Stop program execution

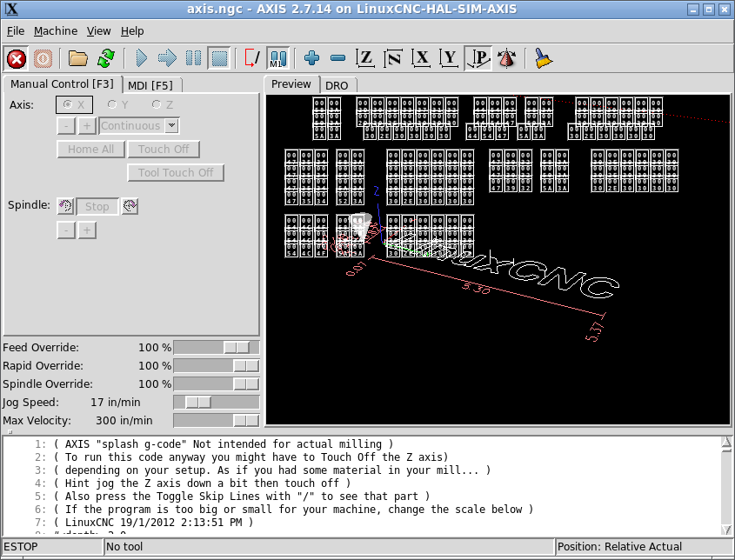[219, 58]
